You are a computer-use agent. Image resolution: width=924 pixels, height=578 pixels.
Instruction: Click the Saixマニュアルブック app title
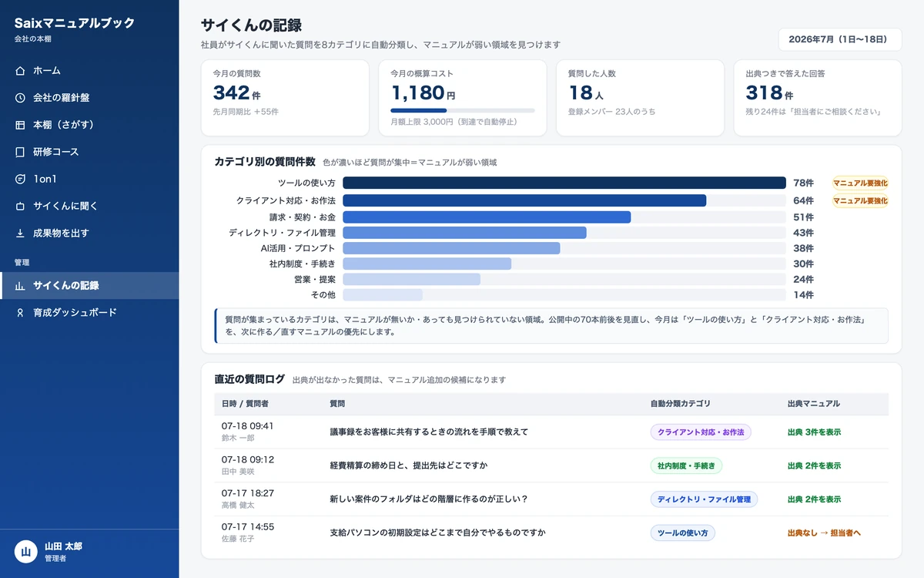75,23
